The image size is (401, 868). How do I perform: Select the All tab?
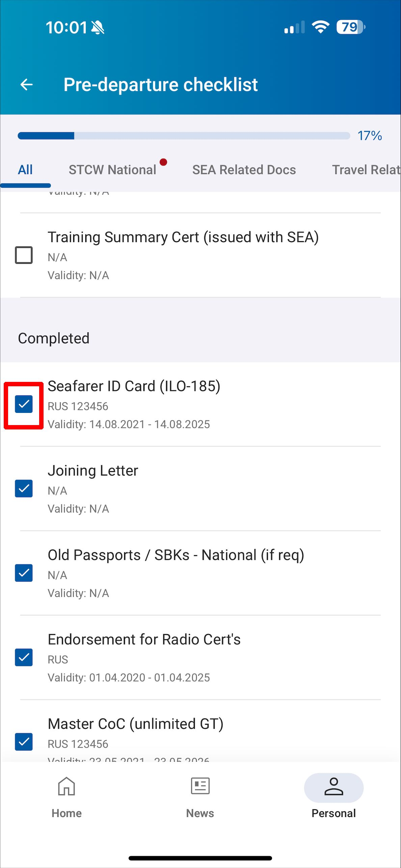[25, 170]
